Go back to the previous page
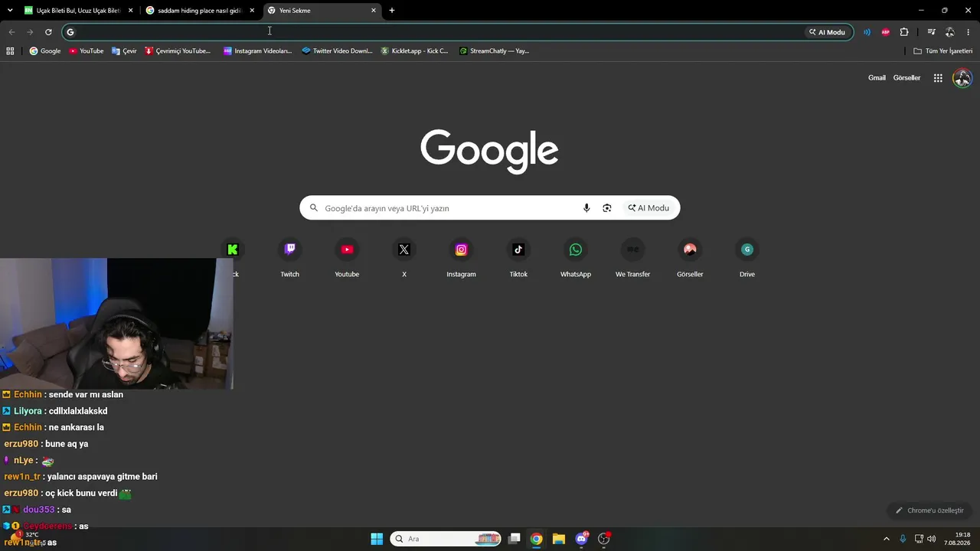This screenshot has height=551, width=980. [x=11, y=32]
